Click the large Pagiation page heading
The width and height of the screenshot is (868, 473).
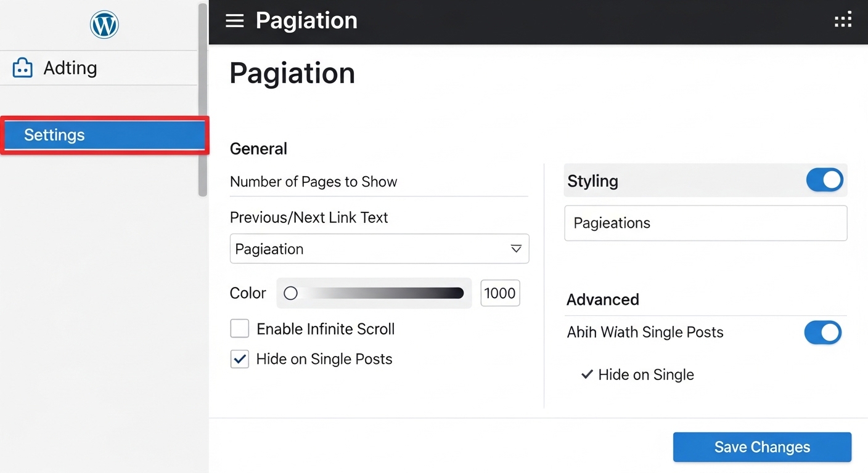click(x=292, y=73)
